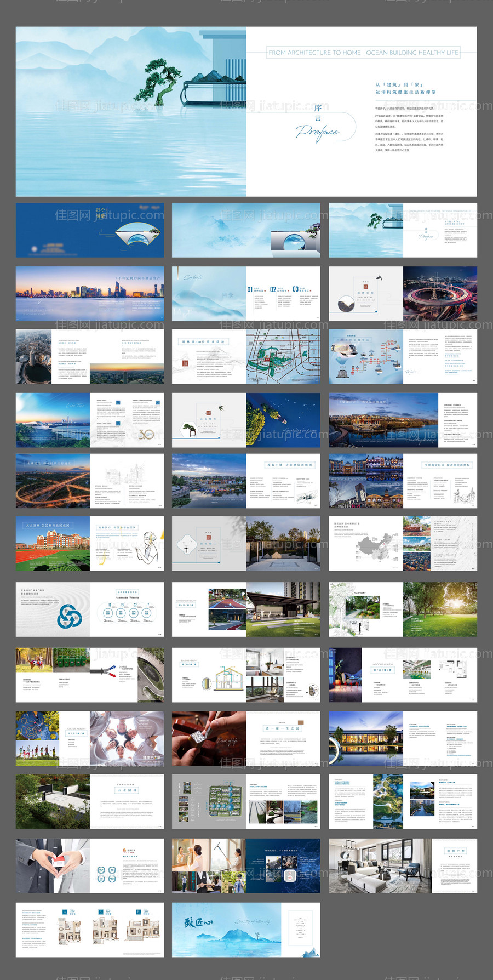Click the "30" anniversary emblem
Screen dimensions: 493x980
tap(146, 434)
